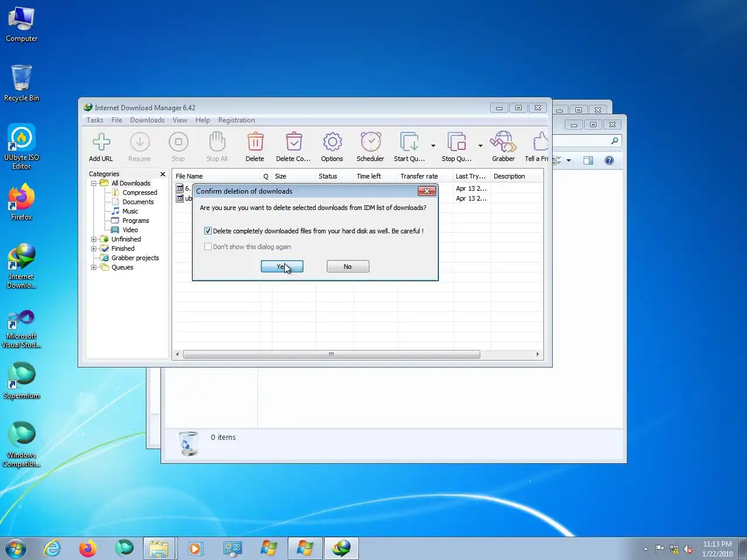747x560 pixels.
Task: Open Microsoft Visual Studio desktop shortcut
Action: (22, 329)
